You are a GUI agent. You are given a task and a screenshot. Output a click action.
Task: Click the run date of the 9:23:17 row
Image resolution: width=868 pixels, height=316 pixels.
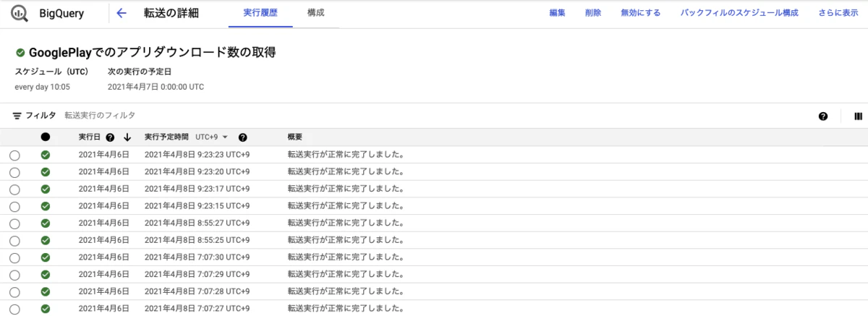click(103, 189)
